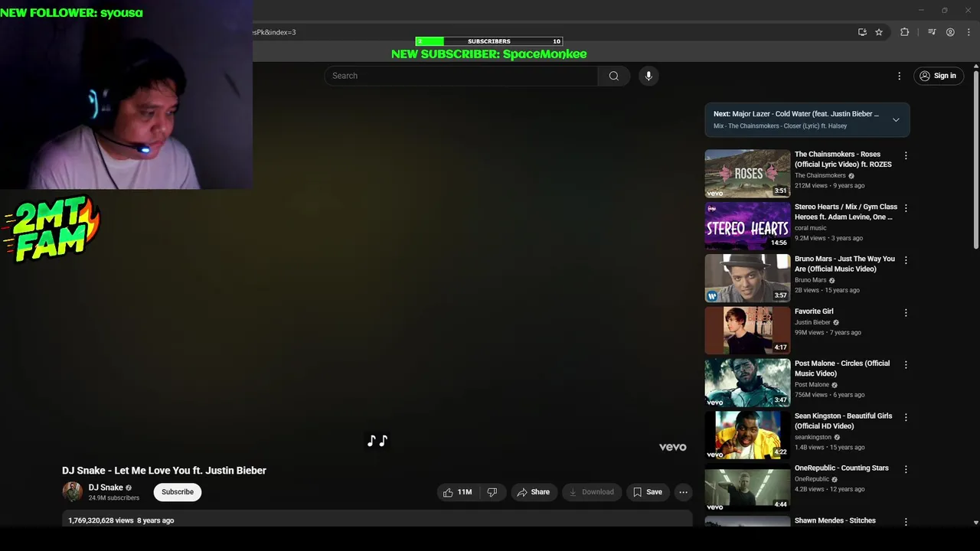The image size is (980, 551).
Task: Open options for Counting Stars video
Action: (x=906, y=469)
